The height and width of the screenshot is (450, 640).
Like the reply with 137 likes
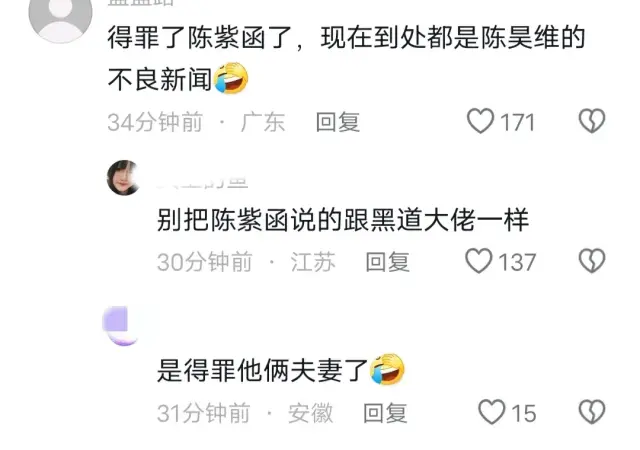[x=479, y=261]
